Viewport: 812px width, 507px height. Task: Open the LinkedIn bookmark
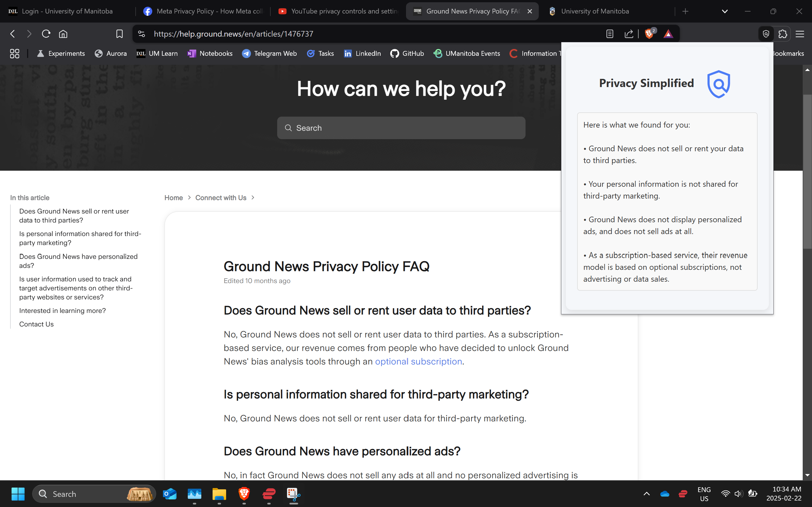coord(362,53)
